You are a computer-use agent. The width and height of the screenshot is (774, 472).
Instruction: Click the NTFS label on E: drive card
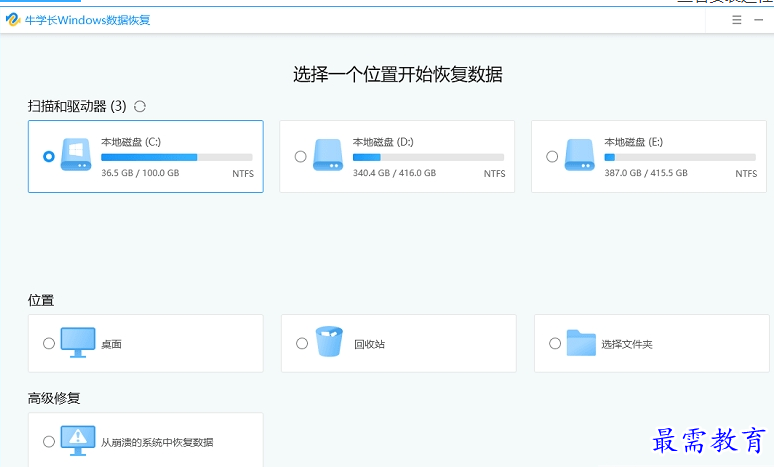(x=746, y=174)
